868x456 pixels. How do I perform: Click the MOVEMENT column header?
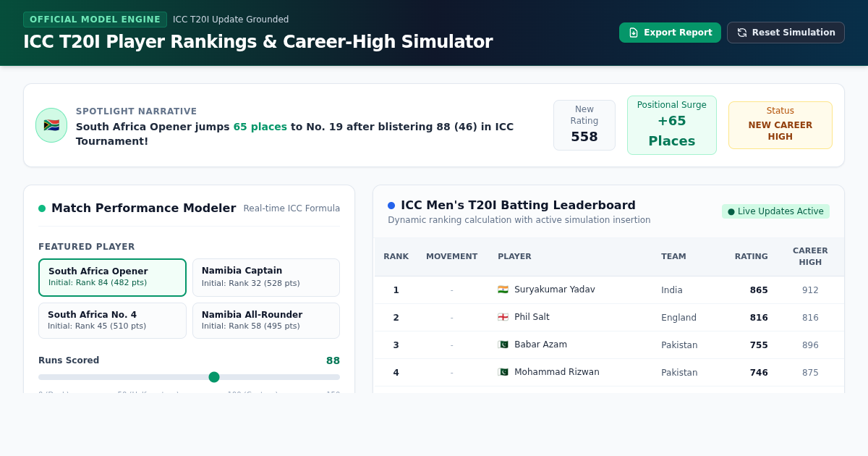pyautogui.click(x=451, y=257)
